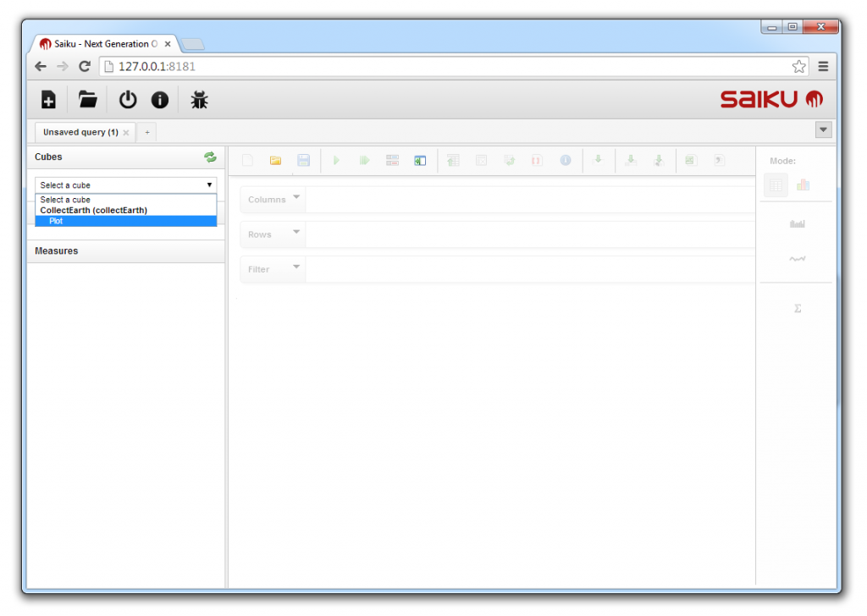This screenshot has height=616, width=867.
Task: Refresh the Cubes list
Action: point(210,157)
